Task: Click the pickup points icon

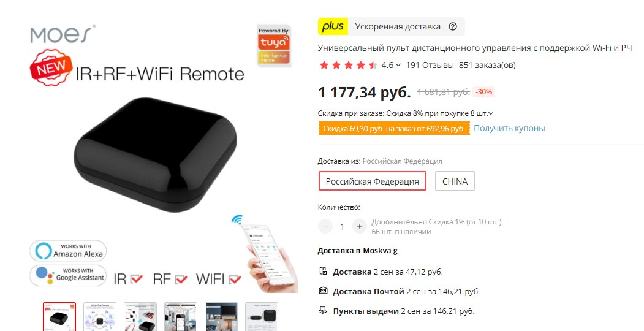Action: pyautogui.click(x=323, y=310)
